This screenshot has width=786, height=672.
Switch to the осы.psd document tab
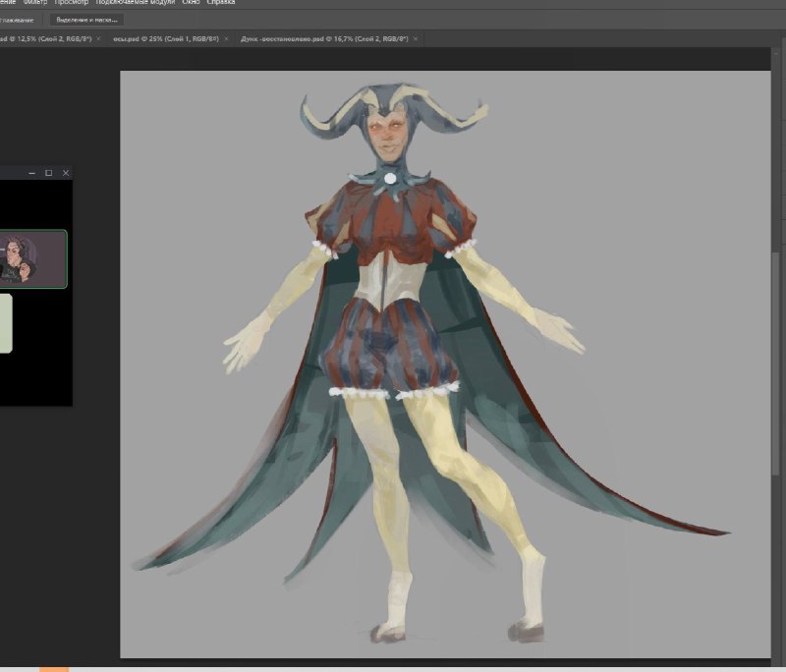pos(166,38)
